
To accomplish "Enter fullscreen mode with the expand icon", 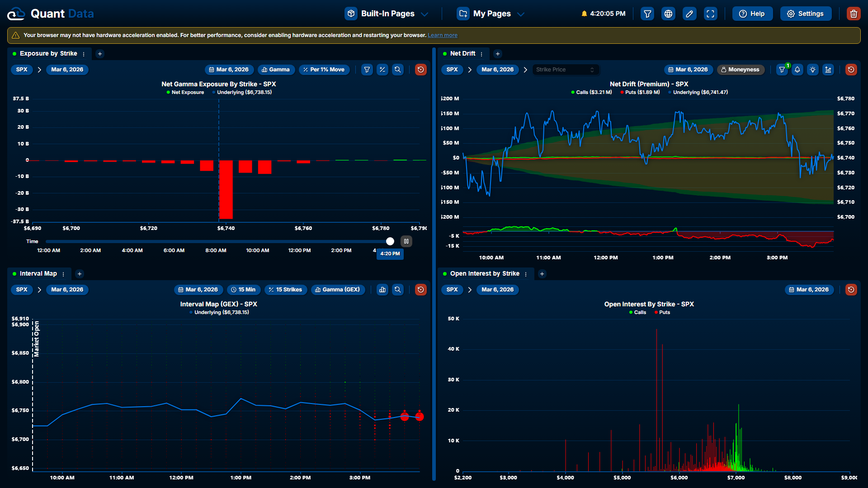I will (x=710, y=14).
